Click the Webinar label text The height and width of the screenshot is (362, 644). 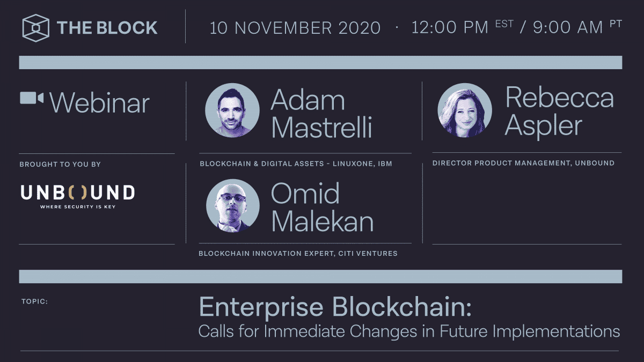tap(100, 102)
